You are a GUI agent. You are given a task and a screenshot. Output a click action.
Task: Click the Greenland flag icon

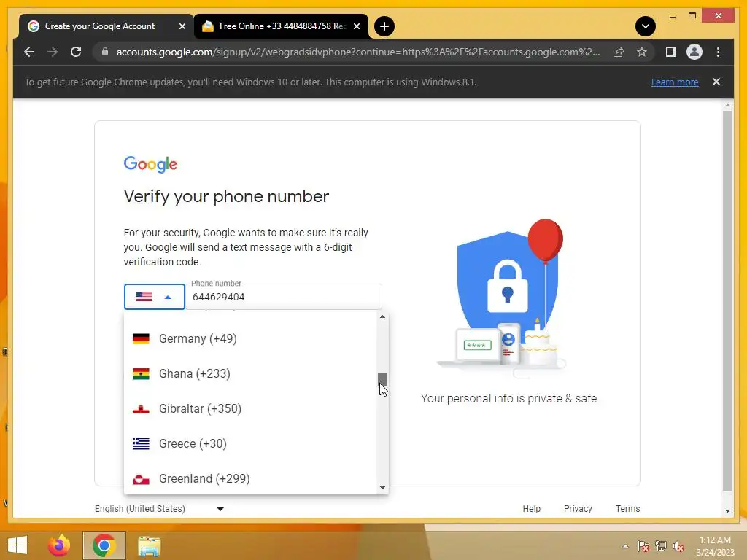[x=141, y=479]
